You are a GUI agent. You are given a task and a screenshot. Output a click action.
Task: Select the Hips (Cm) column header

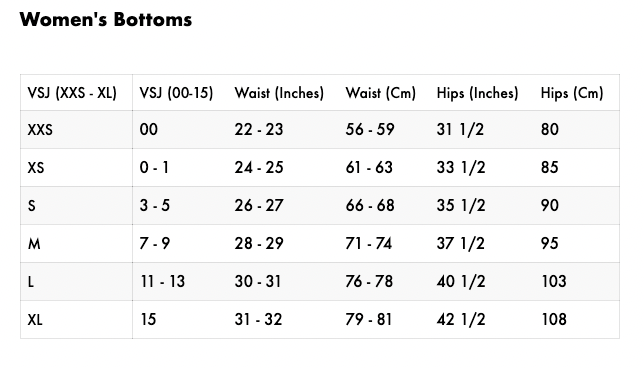[572, 93]
